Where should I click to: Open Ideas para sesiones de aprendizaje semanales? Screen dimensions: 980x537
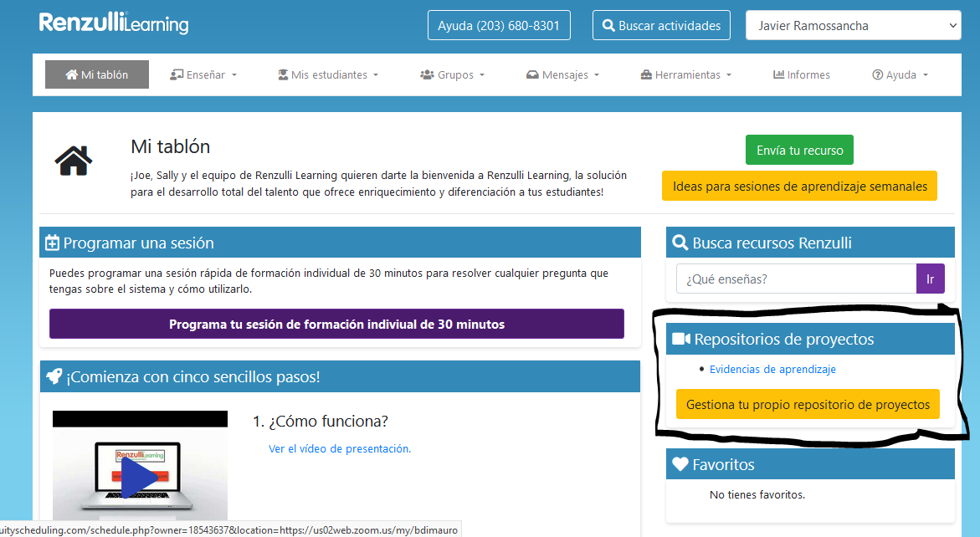click(x=799, y=186)
